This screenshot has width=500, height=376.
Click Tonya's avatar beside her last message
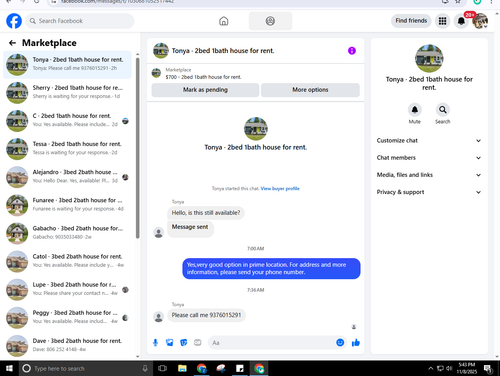tap(159, 317)
